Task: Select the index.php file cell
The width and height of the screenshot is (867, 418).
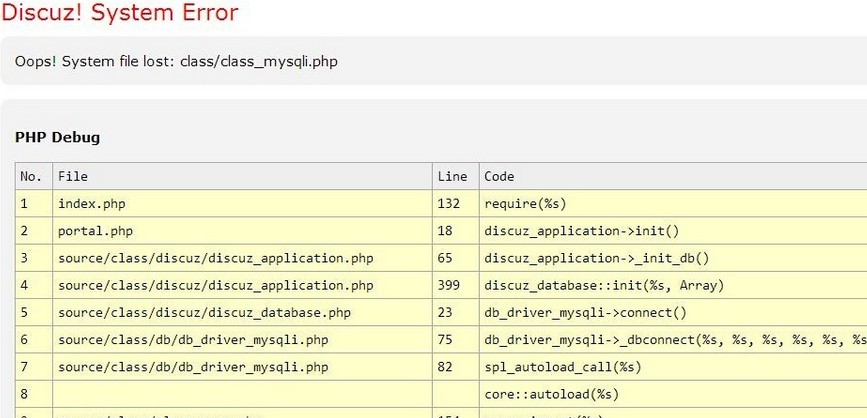Action: 92,204
